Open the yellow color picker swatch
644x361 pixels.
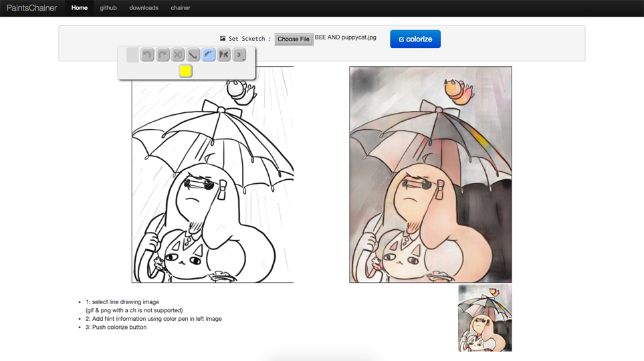pos(185,71)
